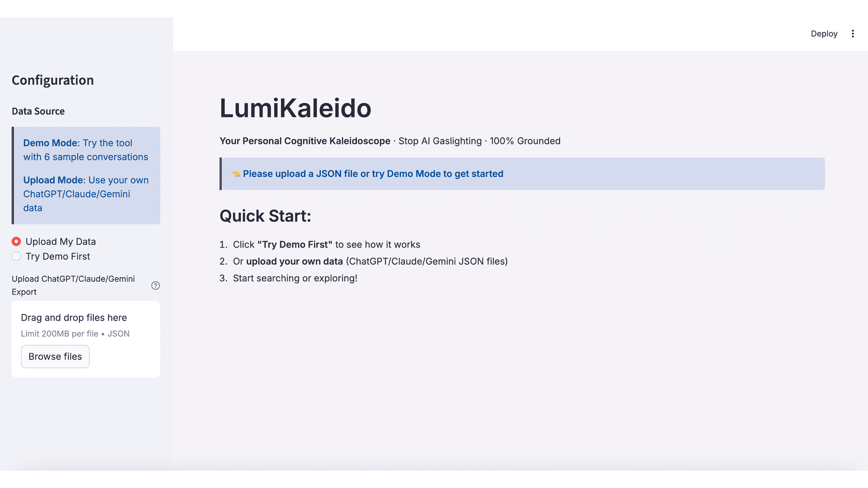Screen dimensions: 868x488
Task: Click the bold Try Demo First text in step one
Action: (295, 244)
